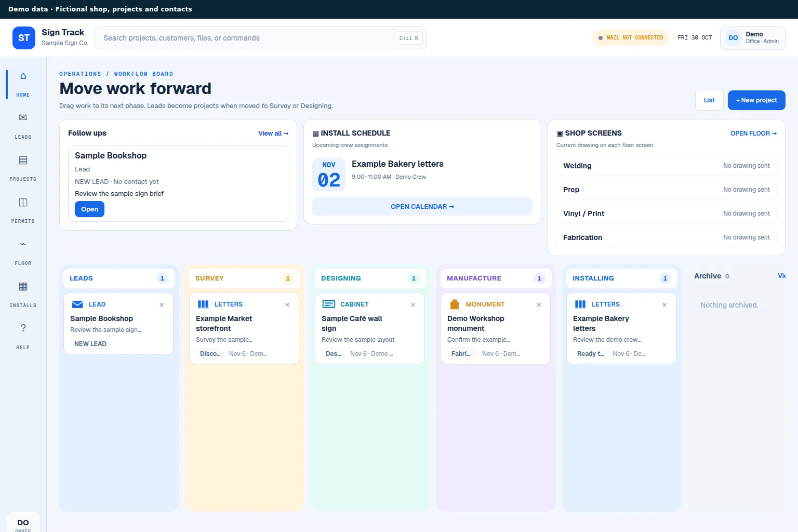Click the Manufacture column header
This screenshot has width=798, height=532.
(496, 278)
